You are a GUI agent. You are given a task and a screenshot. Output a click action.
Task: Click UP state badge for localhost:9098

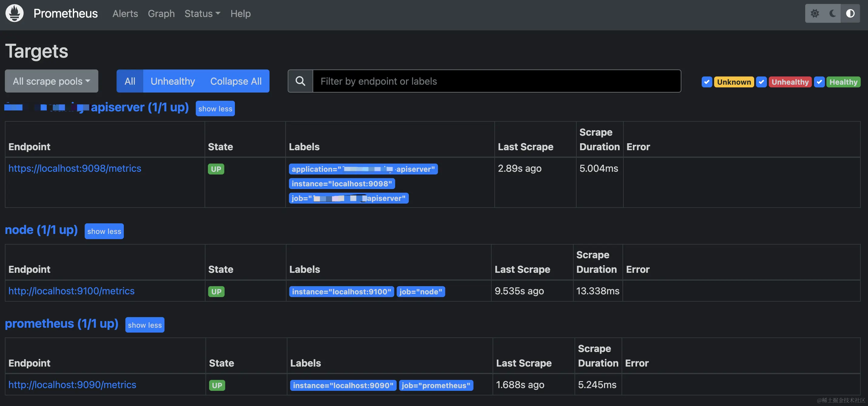click(x=216, y=169)
